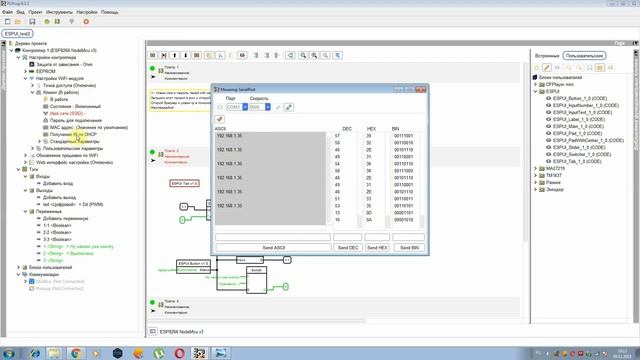Click the Send HEX button
The height and width of the screenshot is (360, 640).
pyautogui.click(x=377, y=248)
